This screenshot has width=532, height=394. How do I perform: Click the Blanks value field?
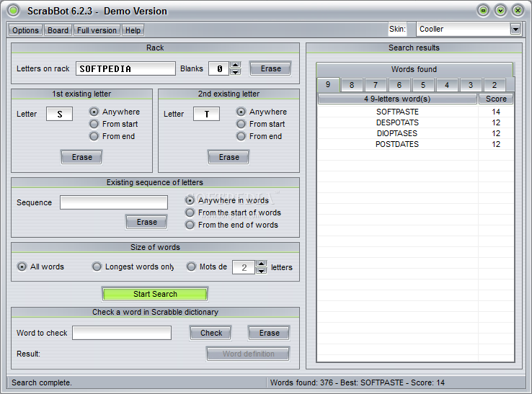coord(219,68)
